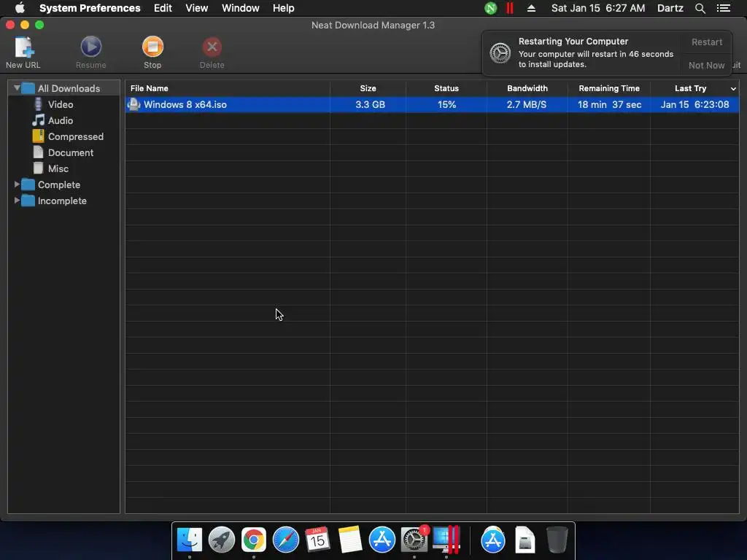This screenshot has height=560, width=747.
Task: Click the 18 min 37 sec remaining time
Action: (x=609, y=104)
